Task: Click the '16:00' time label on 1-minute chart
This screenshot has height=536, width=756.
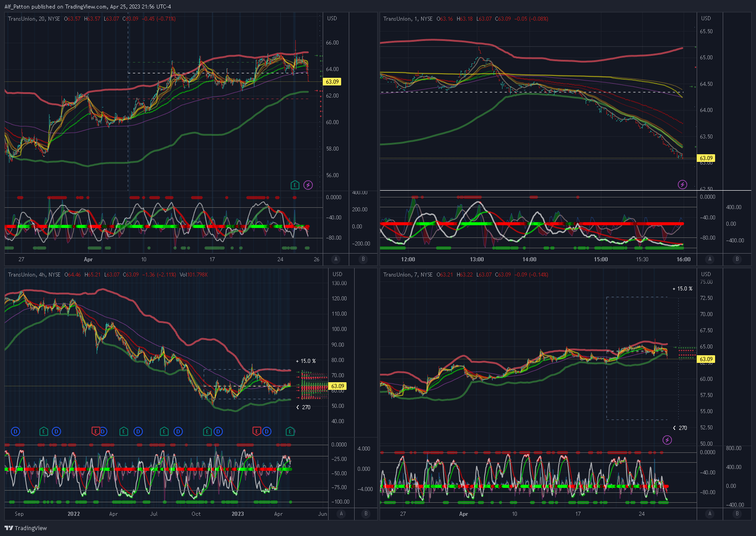Action: pos(684,259)
